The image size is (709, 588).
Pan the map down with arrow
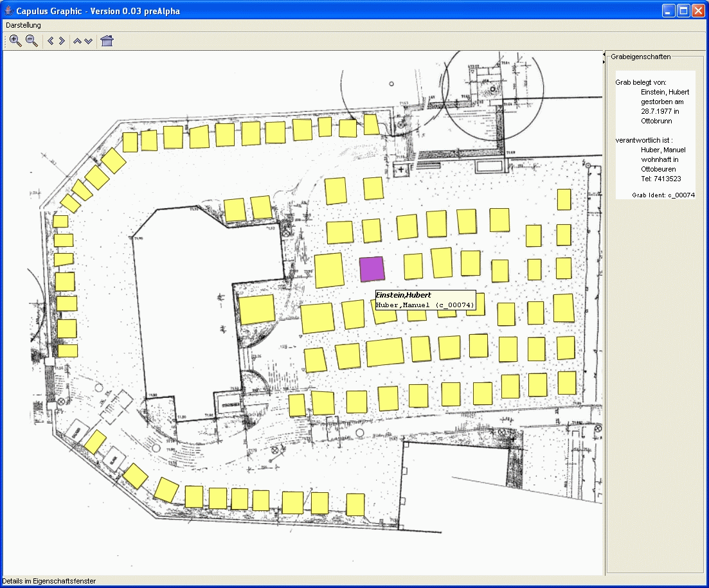[x=89, y=41]
